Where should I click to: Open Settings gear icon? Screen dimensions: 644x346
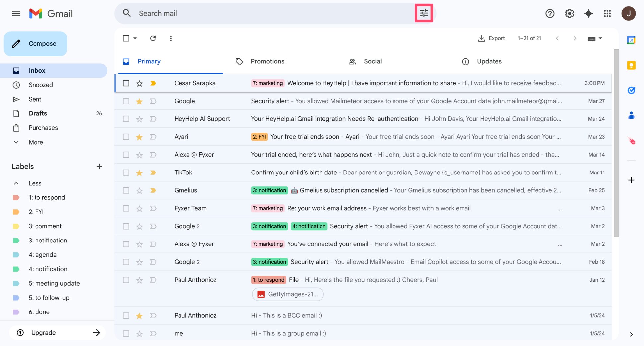(x=569, y=14)
